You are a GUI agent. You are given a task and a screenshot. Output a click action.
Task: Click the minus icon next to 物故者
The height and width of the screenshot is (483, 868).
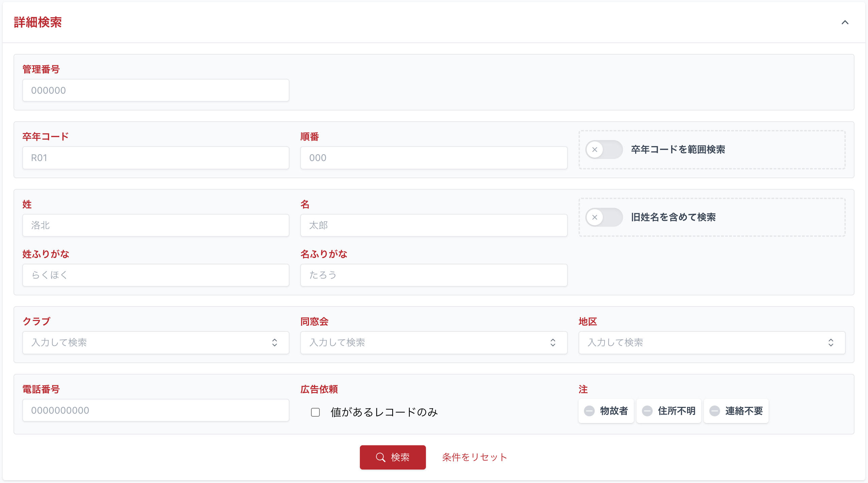coord(590,411)
